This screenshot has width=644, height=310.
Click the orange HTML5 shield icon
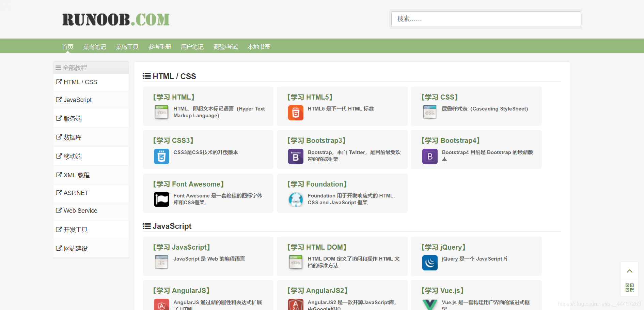pos(296,113)
